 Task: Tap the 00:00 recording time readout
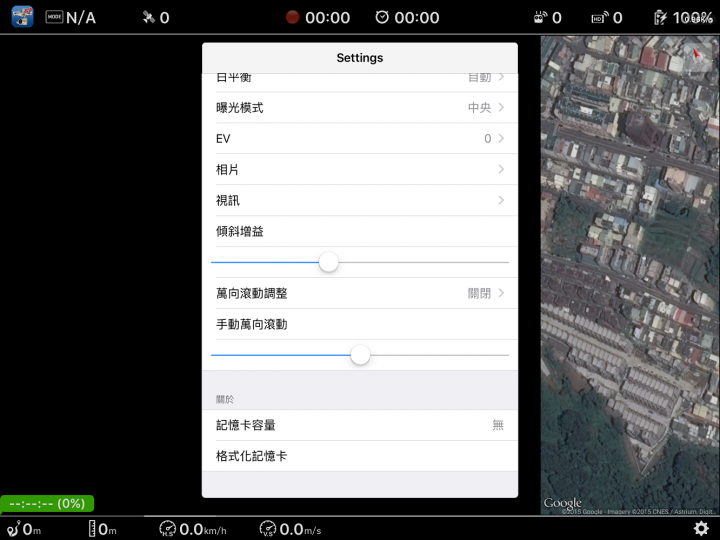tap(327, 17)
